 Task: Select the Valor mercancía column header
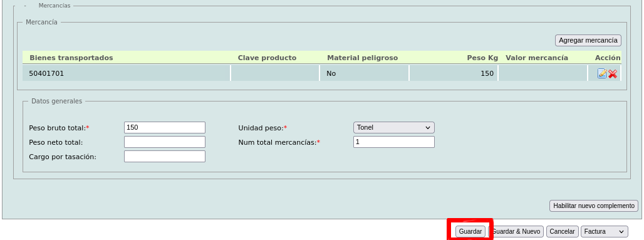[537, 58]
